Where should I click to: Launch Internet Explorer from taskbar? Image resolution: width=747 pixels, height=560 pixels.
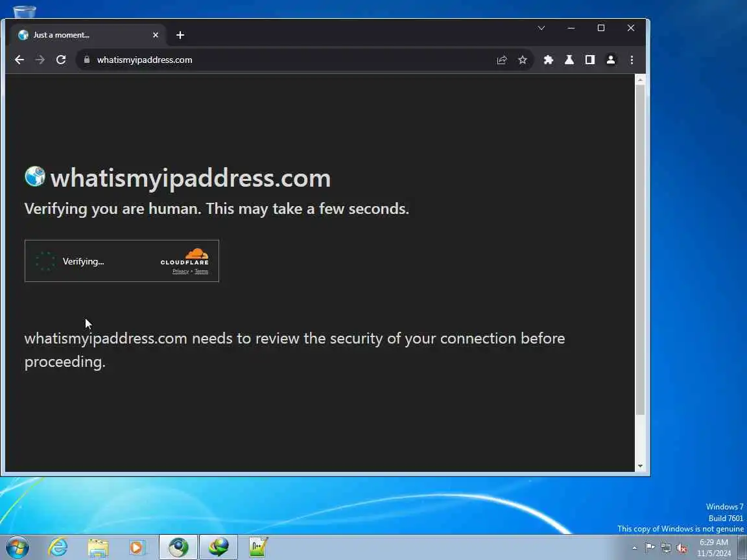click(58, 547)
